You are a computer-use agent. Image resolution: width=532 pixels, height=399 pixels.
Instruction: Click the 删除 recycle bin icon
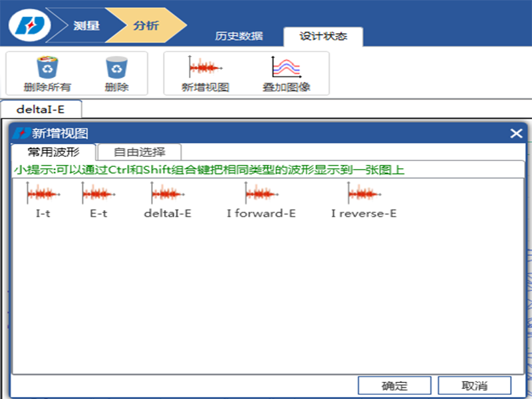tap(116, 67)
